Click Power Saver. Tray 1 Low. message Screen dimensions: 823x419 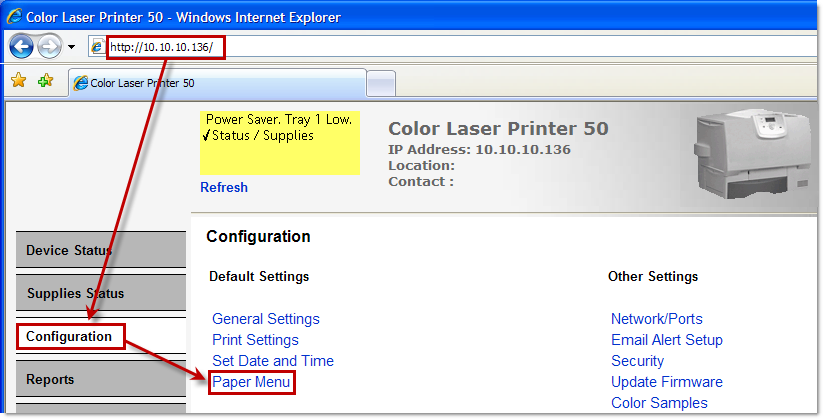click(279, 119)
